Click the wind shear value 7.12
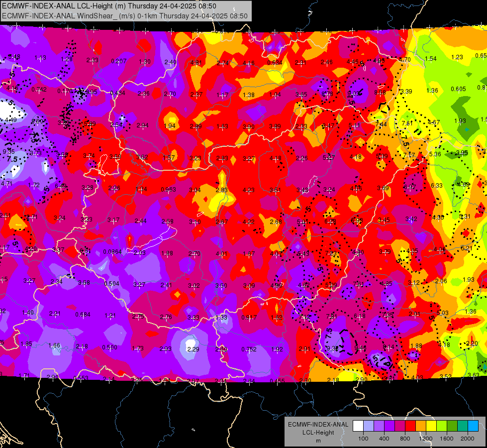This screenshot has width=487, height=448. [304, 317]
